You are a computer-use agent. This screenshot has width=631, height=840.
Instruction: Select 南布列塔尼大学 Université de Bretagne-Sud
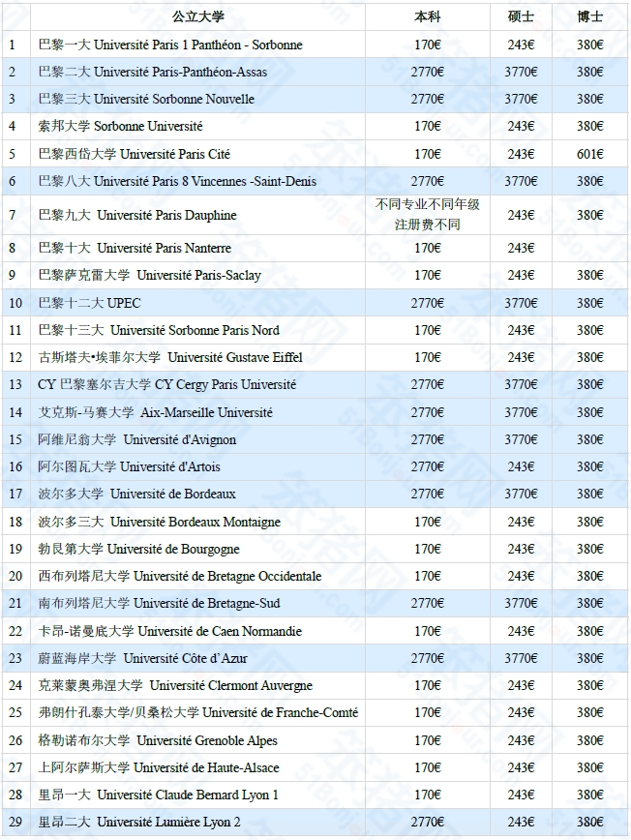tap(159, 603)
